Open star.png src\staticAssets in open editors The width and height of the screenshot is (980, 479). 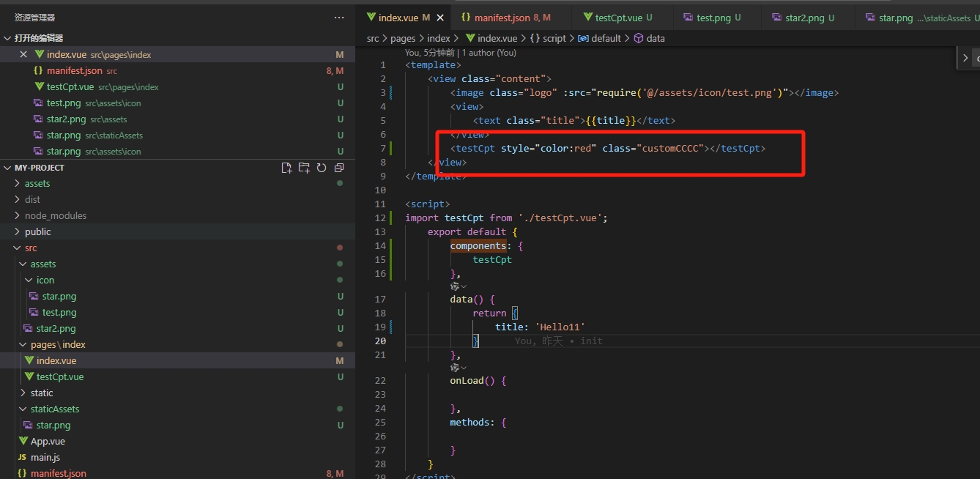177,135
